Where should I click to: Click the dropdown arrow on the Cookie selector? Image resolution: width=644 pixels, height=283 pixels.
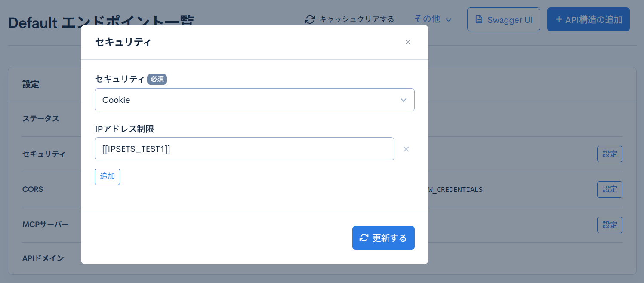404,100
